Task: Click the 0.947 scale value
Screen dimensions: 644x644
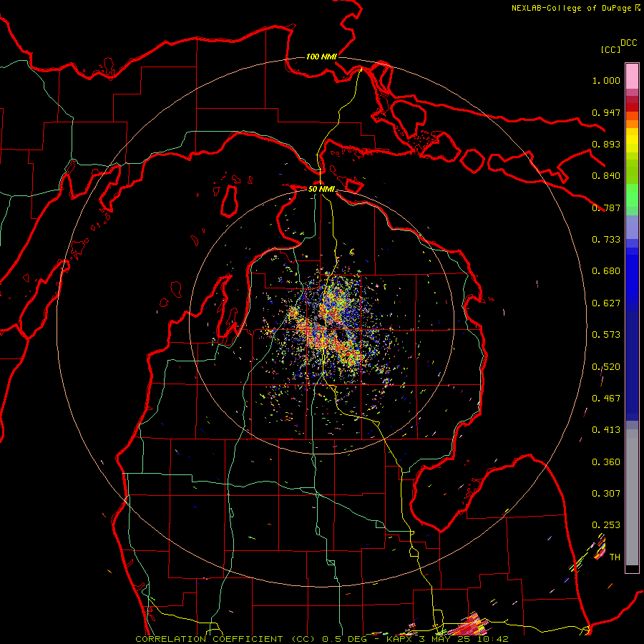Action: (606, 112)
